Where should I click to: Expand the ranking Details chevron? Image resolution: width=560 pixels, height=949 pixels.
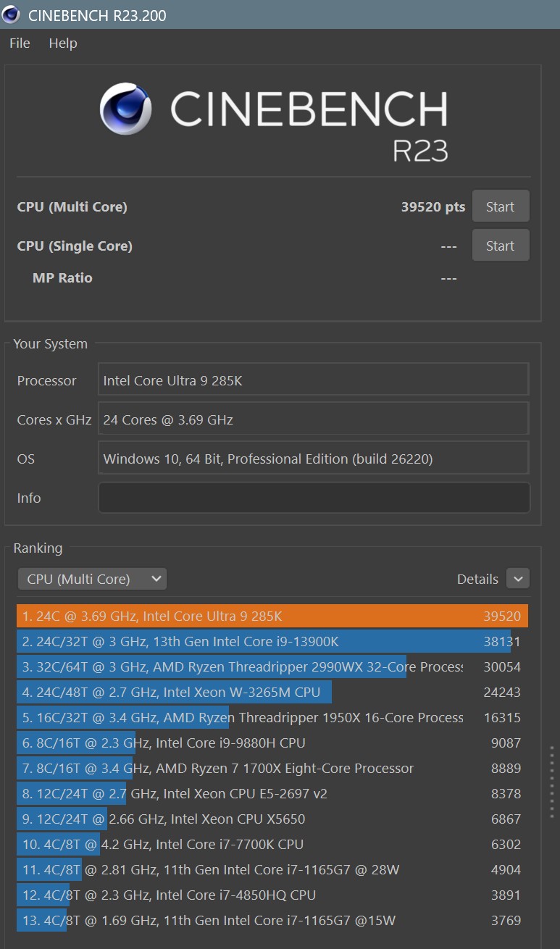click(x=517, y=579)
